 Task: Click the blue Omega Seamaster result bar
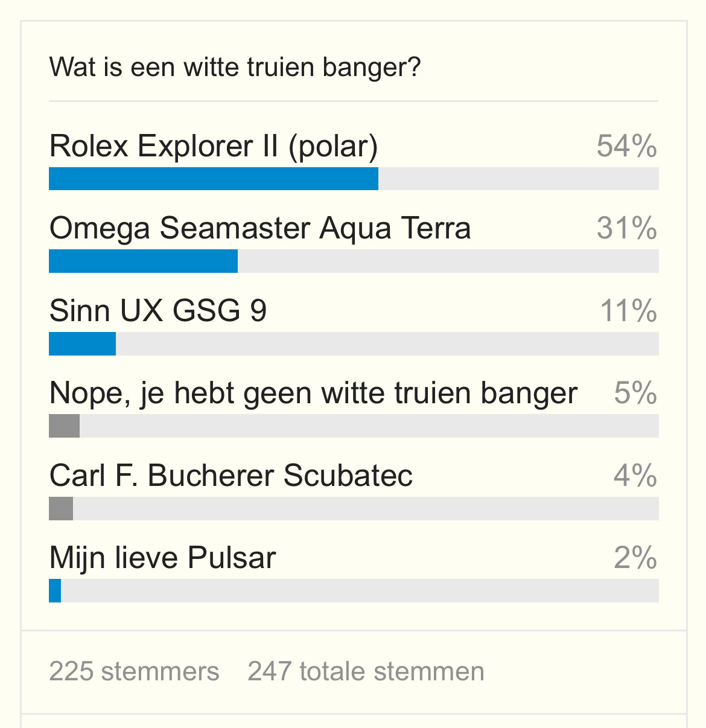click(x=143, y=261)
